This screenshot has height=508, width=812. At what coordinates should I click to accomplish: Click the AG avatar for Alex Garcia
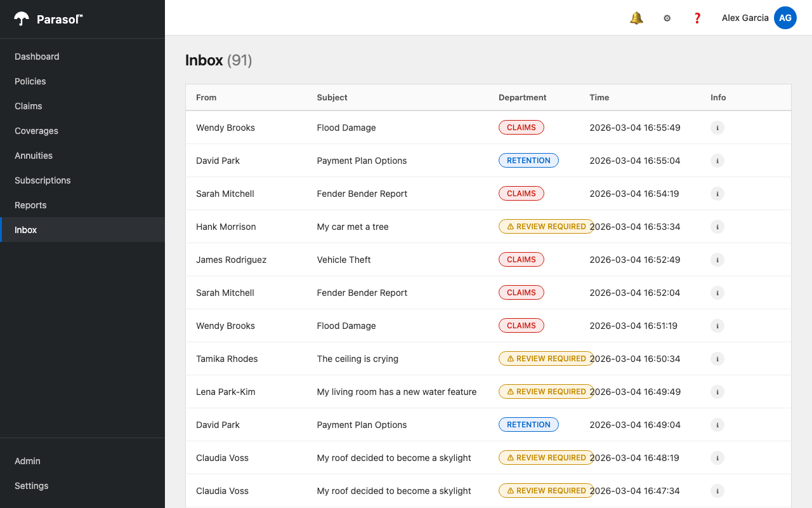[785, 18]
